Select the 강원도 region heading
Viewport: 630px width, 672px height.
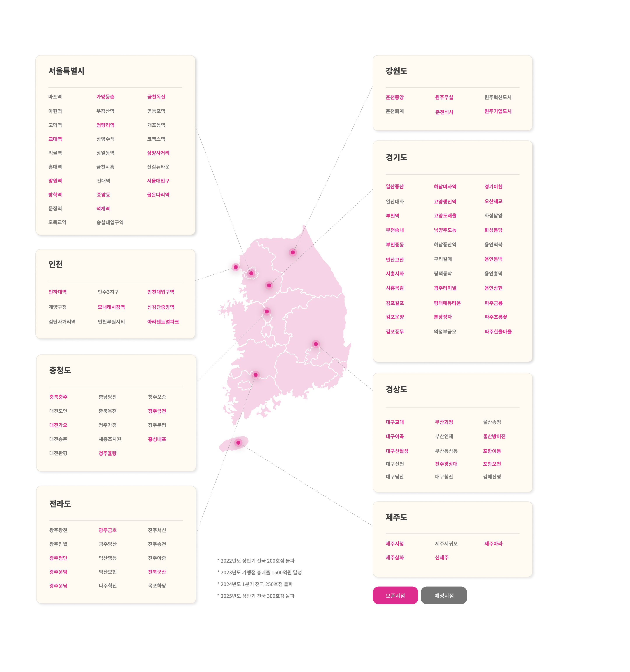(x=396, y=71)
